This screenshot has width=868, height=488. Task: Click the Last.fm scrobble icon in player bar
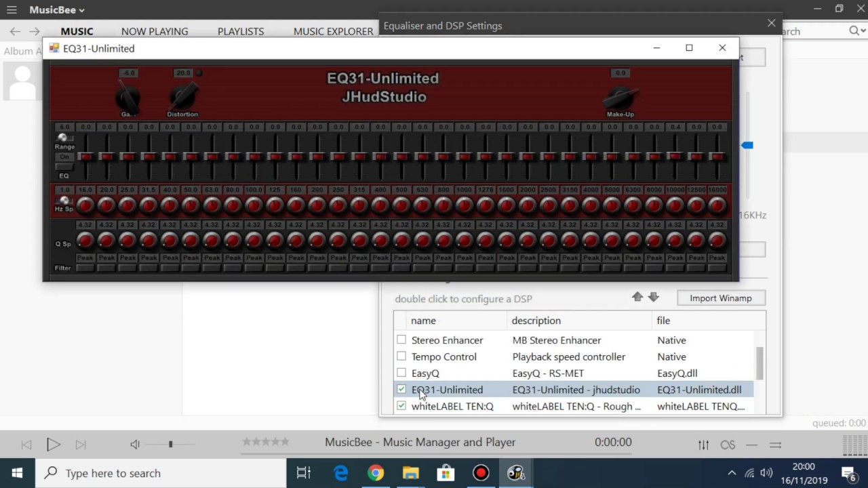point(728,445)
